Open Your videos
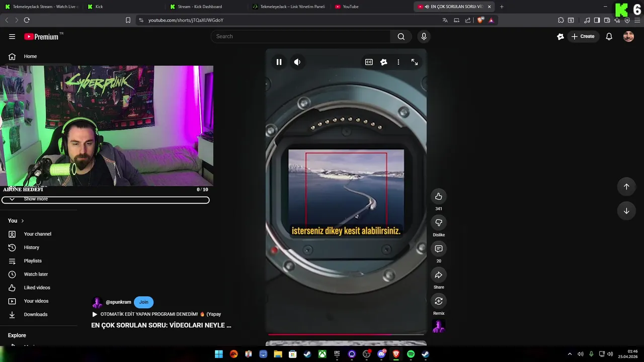The height and width of the screenshot is (362, 644). pyautogui.click(x=36, y=301)
